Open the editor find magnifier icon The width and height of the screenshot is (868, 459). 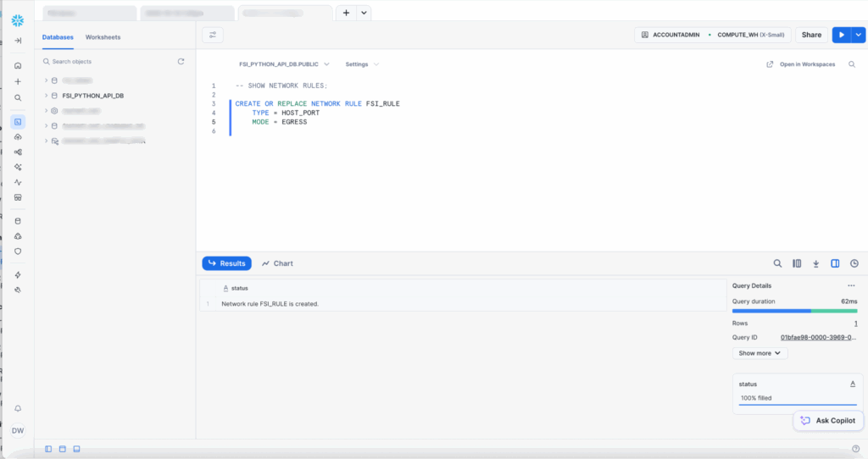[x=852, y=64]
